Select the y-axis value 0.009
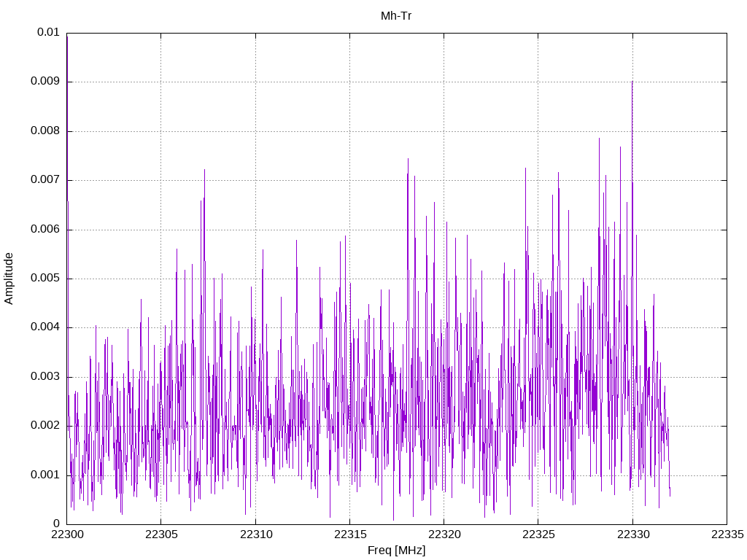Screen dimensions: 747x560 coord(45,82)
